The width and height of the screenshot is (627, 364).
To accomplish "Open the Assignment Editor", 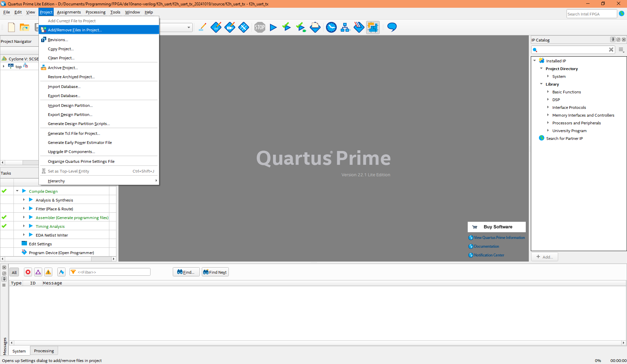I will pos(216,27).
